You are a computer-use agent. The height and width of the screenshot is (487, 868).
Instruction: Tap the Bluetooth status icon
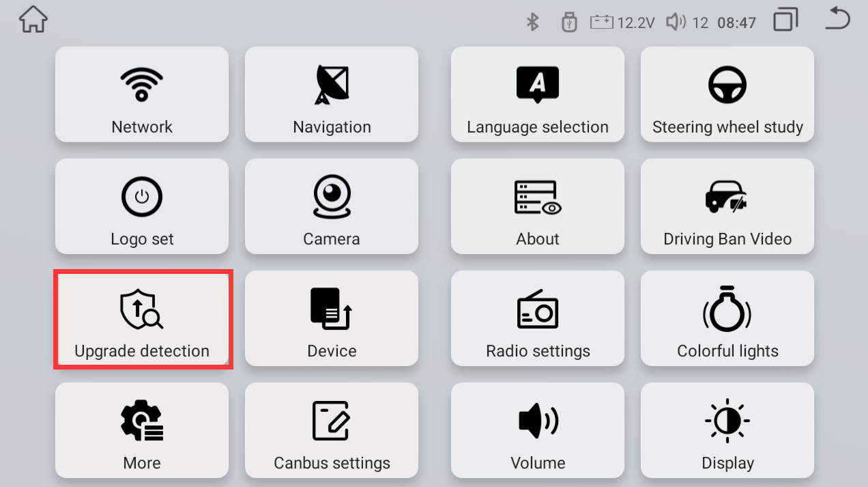(x=533, y=23)
